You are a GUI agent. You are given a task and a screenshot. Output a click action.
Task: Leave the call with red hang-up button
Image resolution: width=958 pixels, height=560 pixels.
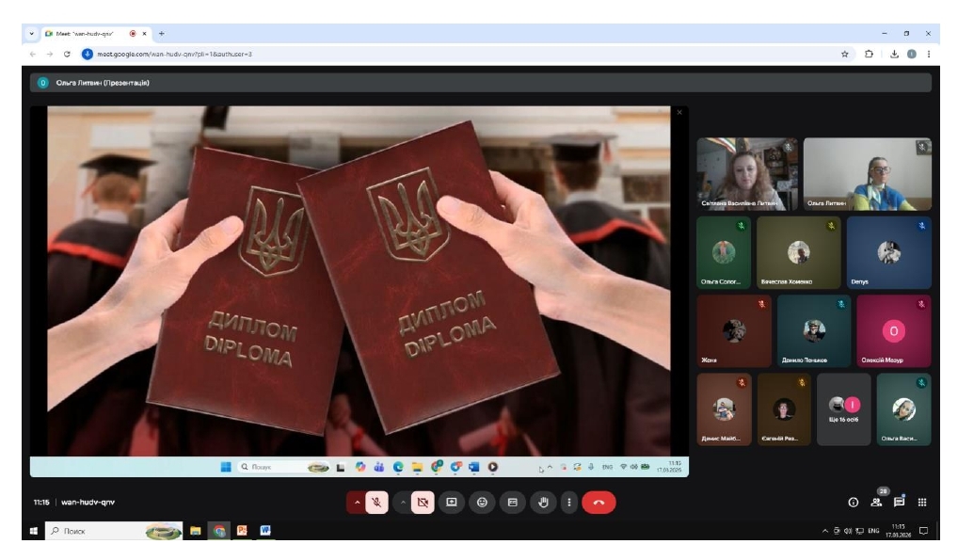[x=599, y=503]
